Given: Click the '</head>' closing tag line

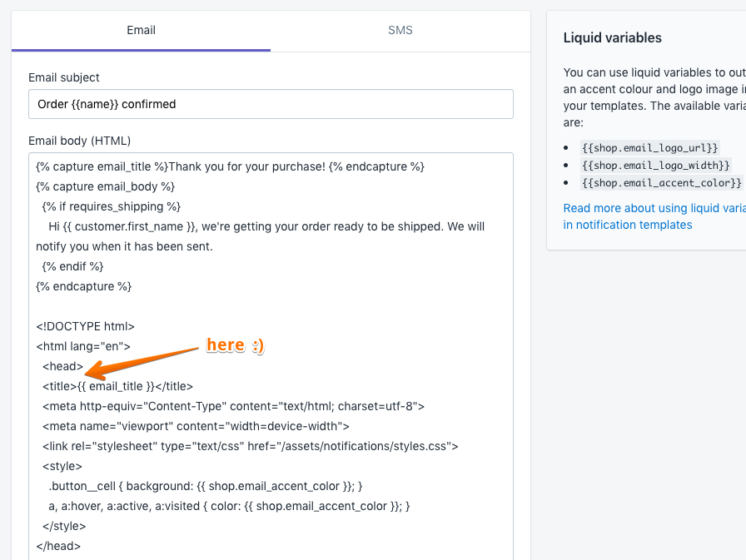Looking at the screenshot, I should [58, 546].
